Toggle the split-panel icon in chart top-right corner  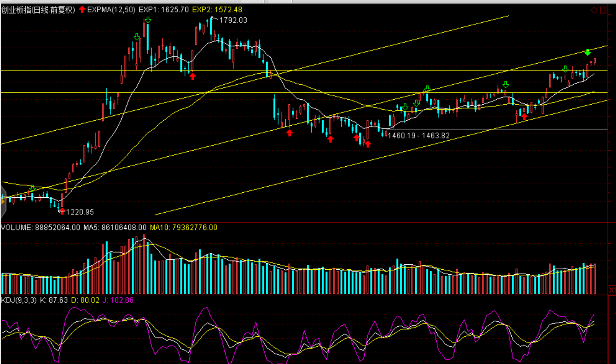click(603, 10)
